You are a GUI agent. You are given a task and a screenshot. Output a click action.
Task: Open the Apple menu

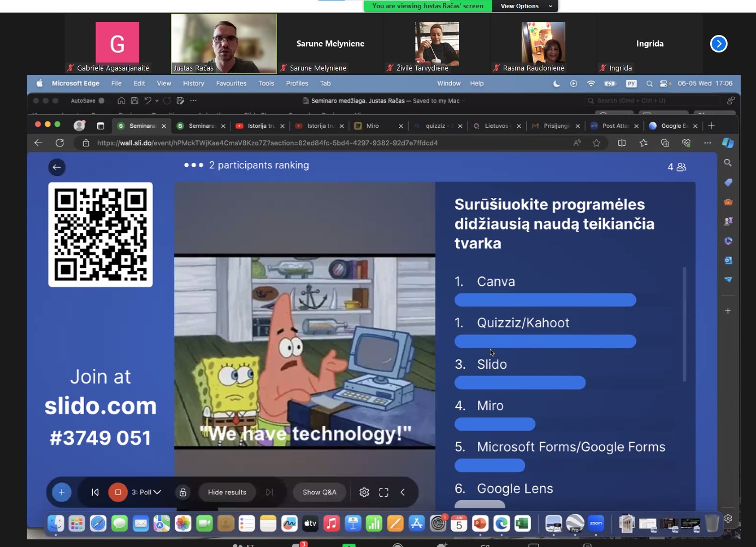pos(39,84)
